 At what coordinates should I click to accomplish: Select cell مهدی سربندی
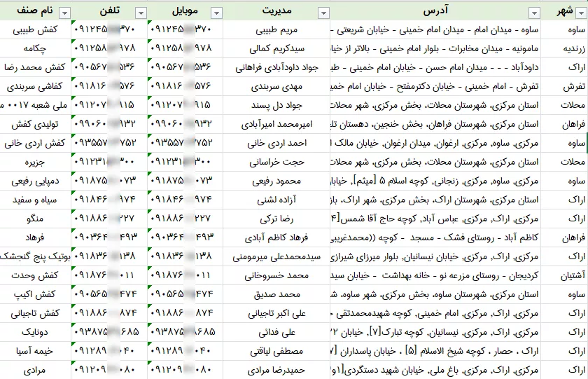tap(276, 86)
